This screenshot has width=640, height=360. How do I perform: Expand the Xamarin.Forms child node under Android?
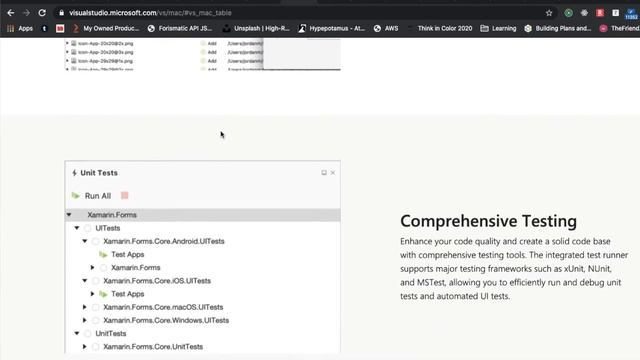click(93, 268)
